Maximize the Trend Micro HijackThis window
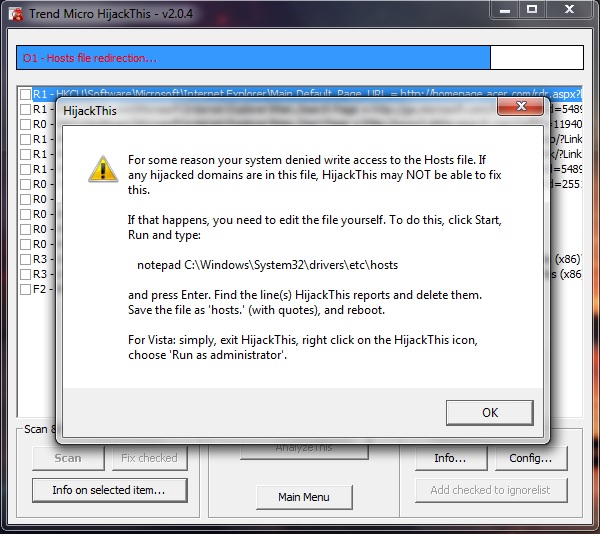Viewport: 600px width, 534px height. (x=532, y=10)
